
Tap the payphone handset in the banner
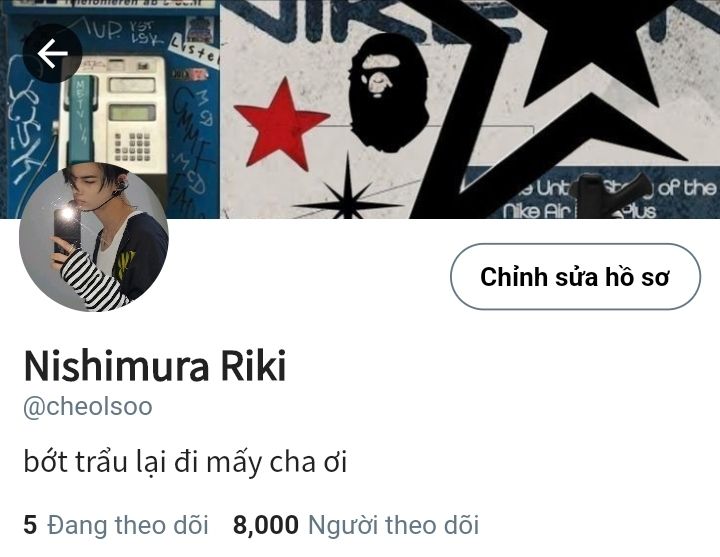82,119
